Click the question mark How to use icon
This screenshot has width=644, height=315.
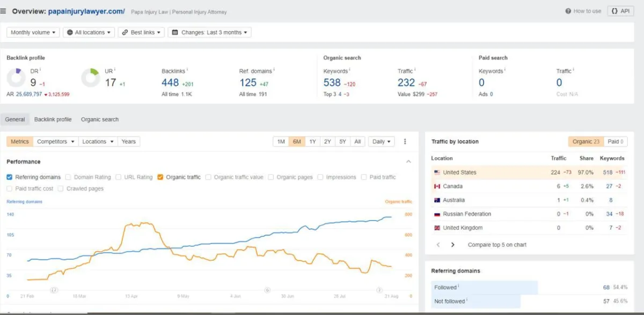pos(568,11)
